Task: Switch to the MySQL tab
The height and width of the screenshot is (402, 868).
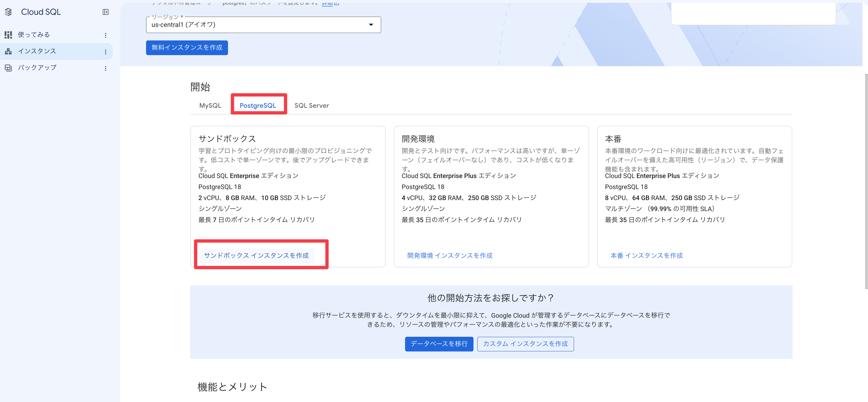Action: point(210,105)
